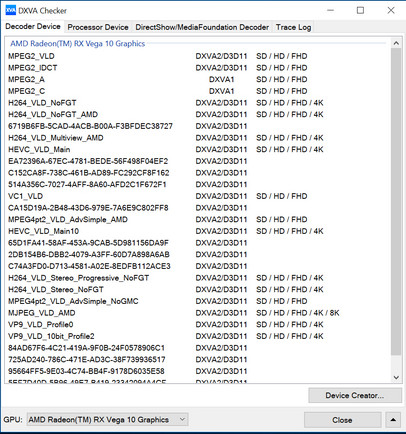Expand the menu with the up-arrow button
This screenshot has width=406, height=434.
tap(393, 420)
